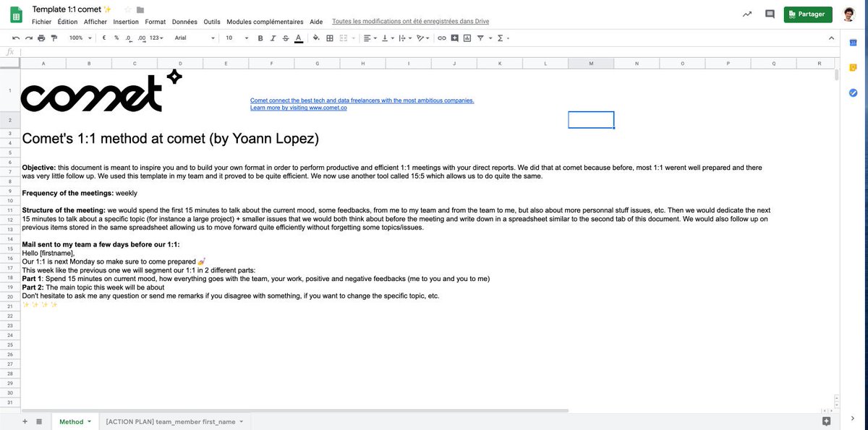Open the Données menu
Image resolution: width=868 pixels, height=430 pixels.
184,22
